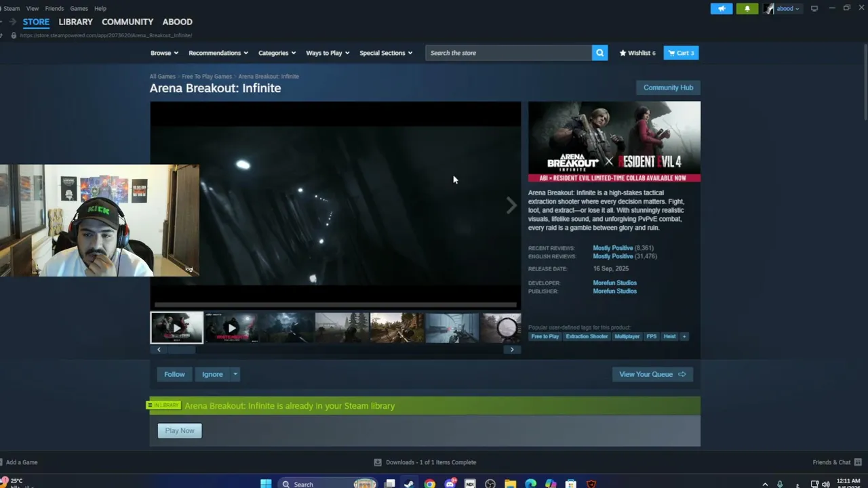Click the store search magnifier button
This screenshot has height=488, width=868.
[x=599, y=53]
